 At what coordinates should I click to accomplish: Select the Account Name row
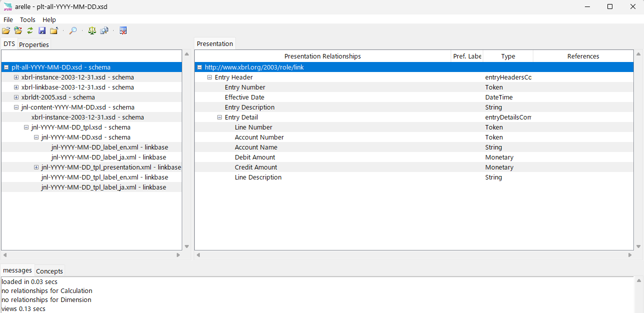[414, 147]
